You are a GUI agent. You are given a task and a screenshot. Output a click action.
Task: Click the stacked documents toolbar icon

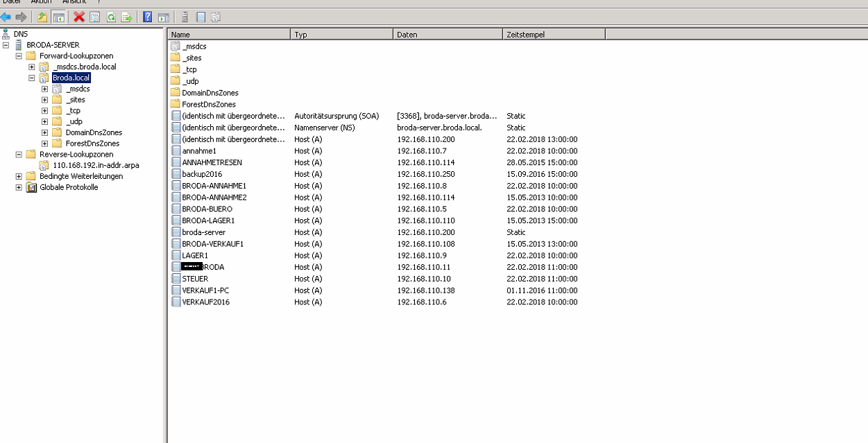tap(216, 17)
